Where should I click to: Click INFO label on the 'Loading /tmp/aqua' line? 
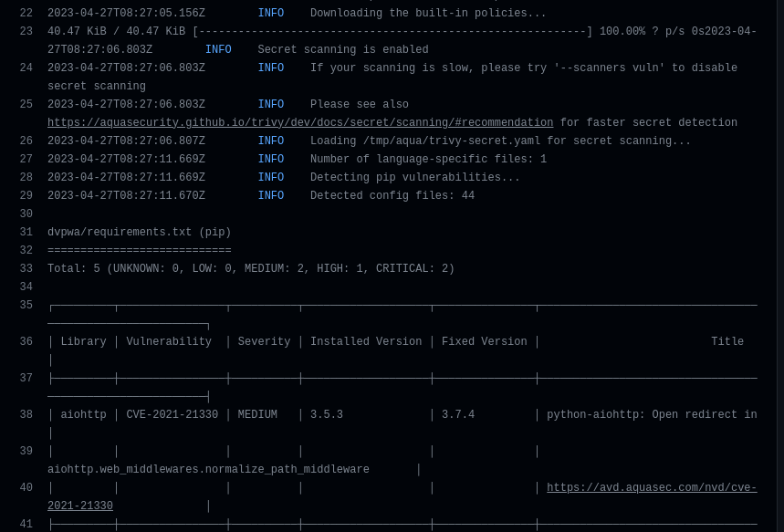(270, 141)
